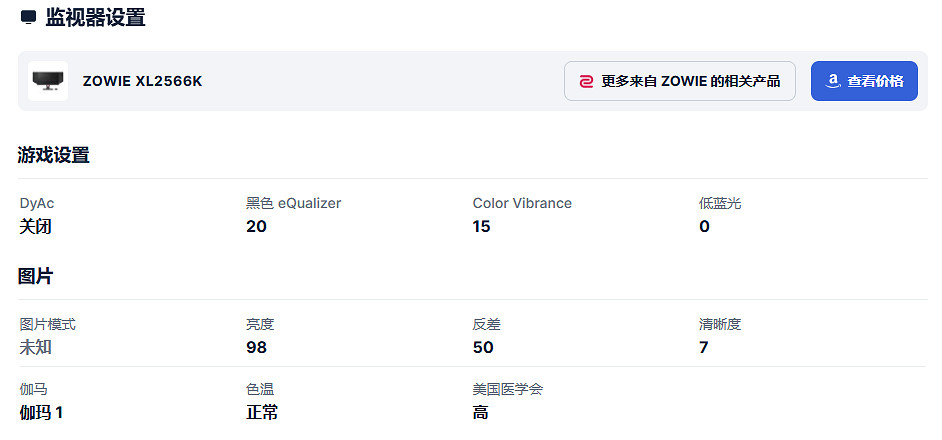Screen dimensions: 942x440
Task: Click the ZOWIE XL2566K monitor thumbnail
Action: 48,81
